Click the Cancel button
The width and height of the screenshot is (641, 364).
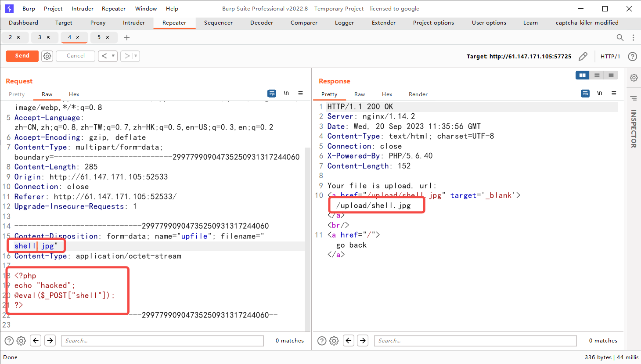76,56
